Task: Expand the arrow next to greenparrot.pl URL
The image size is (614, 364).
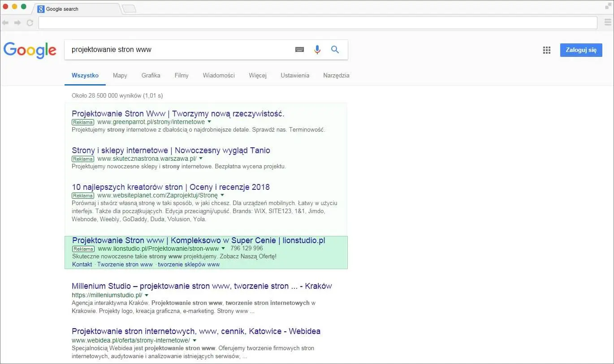Action: [209, 122]
